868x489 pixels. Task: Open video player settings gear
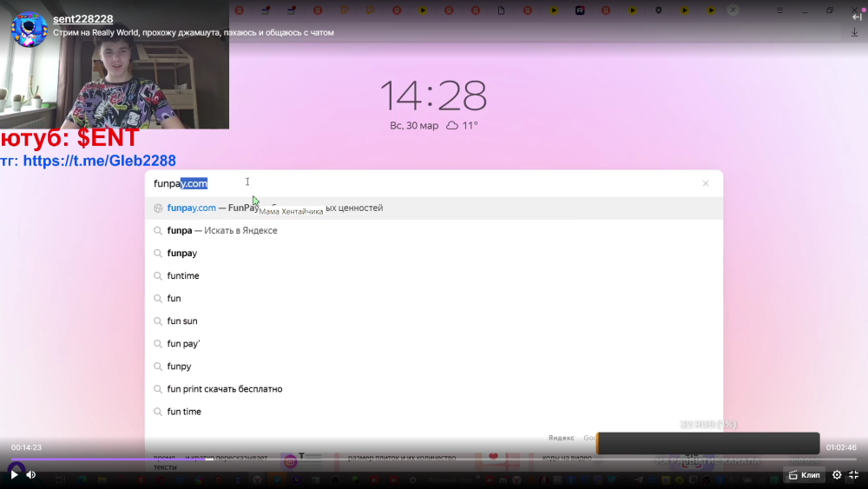coord(837,474)
